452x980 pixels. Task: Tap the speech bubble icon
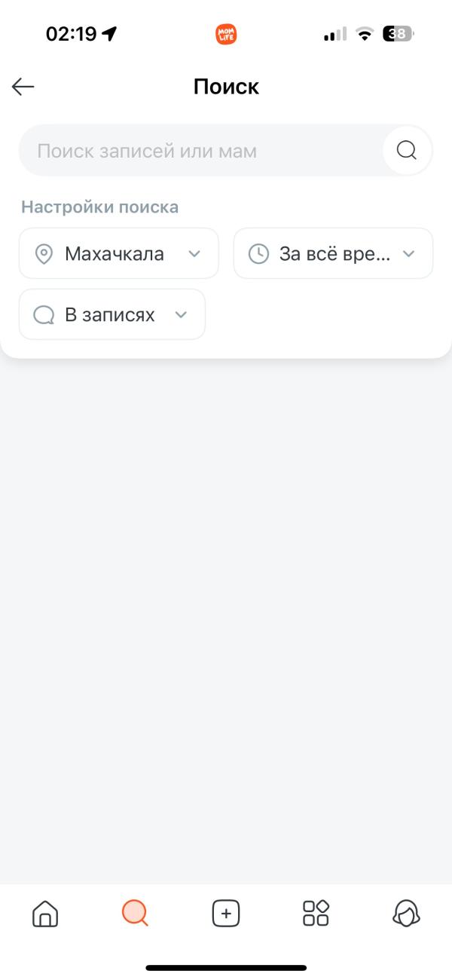coord(44,315)
